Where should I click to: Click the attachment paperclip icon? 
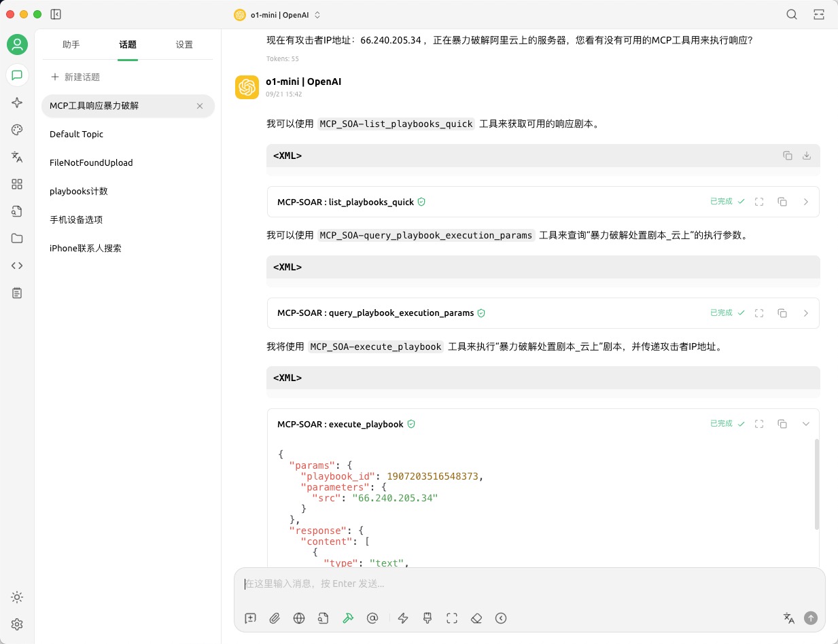click(x=275, y=618)
